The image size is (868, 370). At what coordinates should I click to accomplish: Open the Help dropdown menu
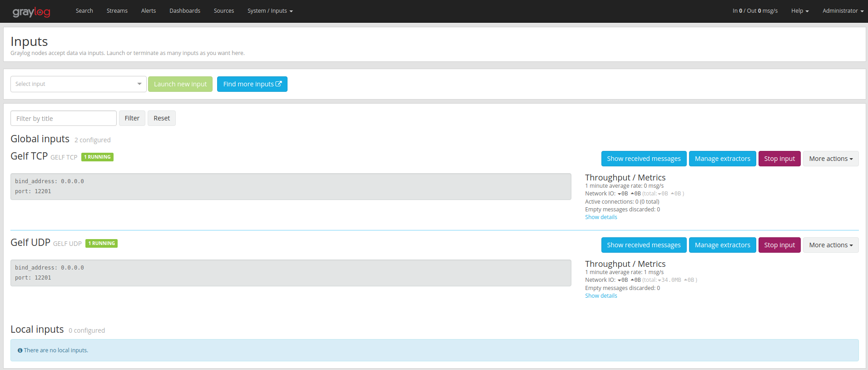800,11
